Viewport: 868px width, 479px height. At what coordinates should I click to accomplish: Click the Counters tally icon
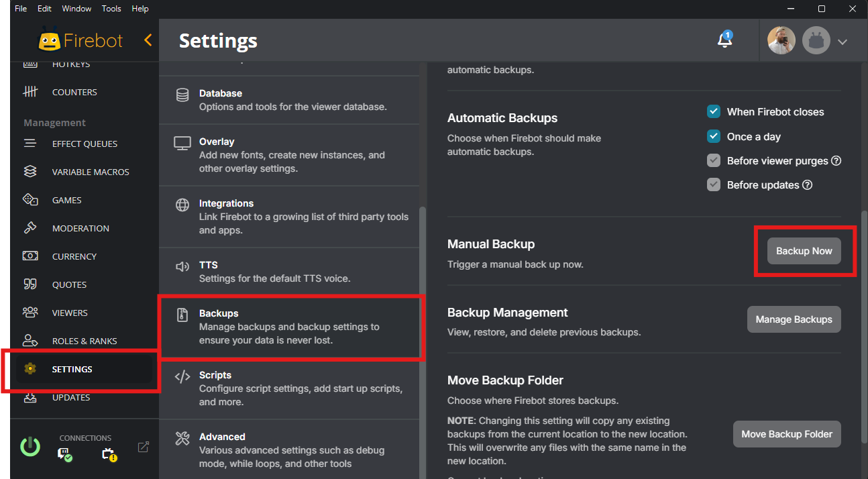pyautogui.click(x=30, y=92)
